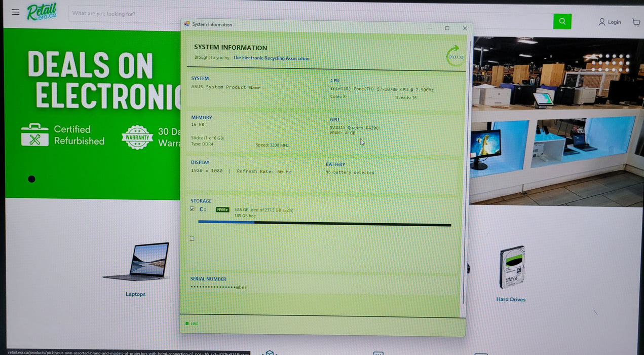
Task: Select the black carousel dot on banner
Action: coord(31,179)
